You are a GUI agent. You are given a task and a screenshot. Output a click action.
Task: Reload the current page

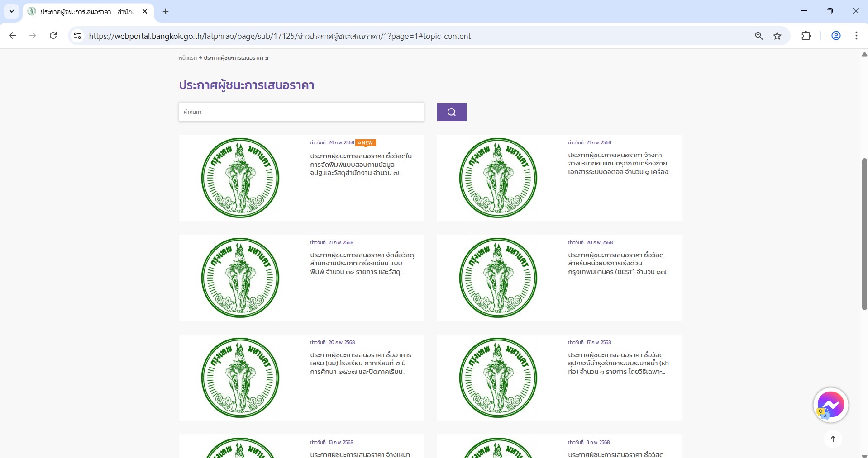(x=53, y=36)
